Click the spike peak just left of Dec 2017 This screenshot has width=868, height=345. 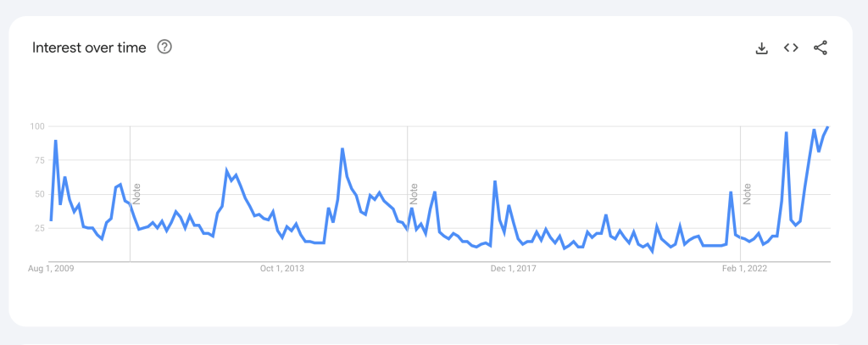click(495, 181)
